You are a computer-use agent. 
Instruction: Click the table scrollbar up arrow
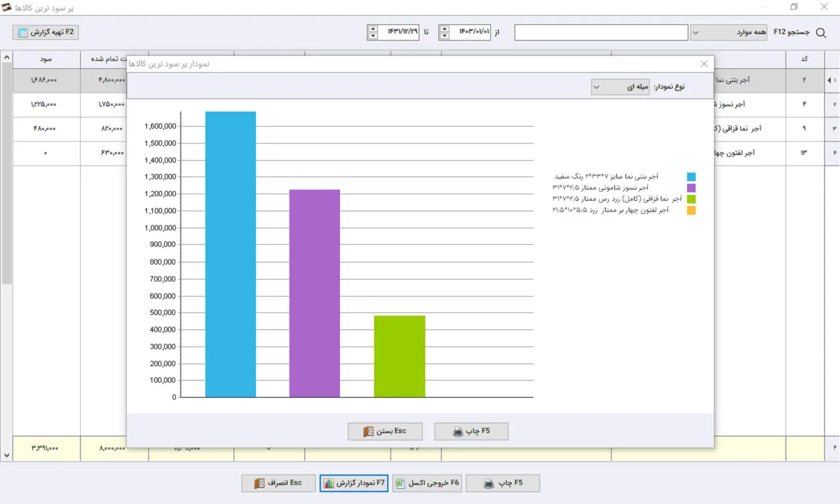click(x=7, y=58)
